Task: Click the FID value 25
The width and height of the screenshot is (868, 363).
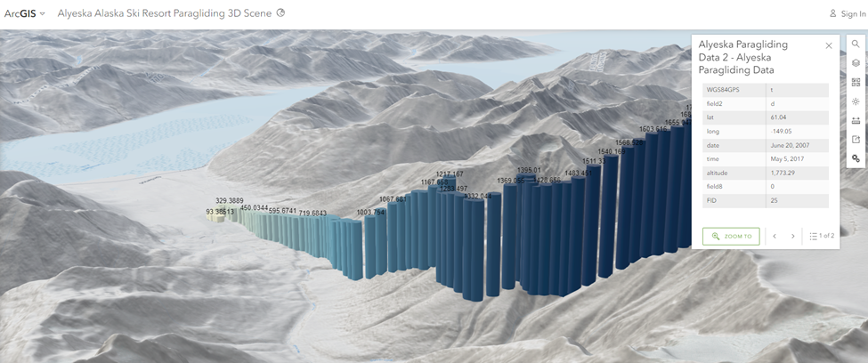Action: point(774,200)
